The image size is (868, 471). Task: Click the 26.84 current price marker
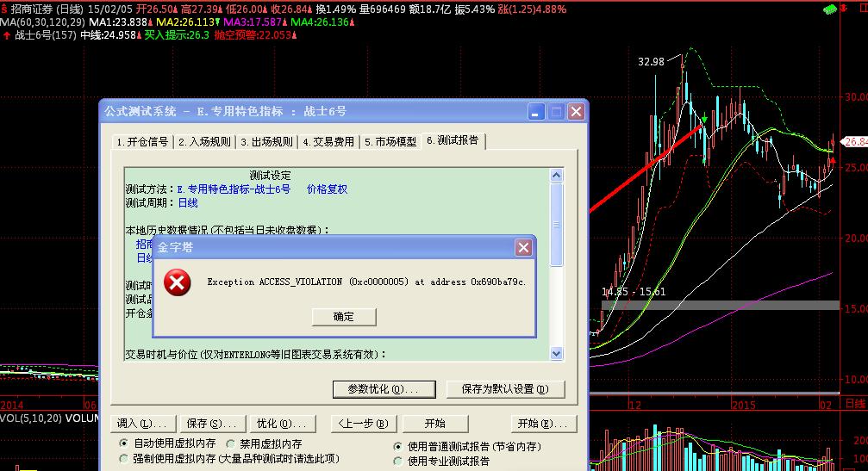(x=855, y=142)
